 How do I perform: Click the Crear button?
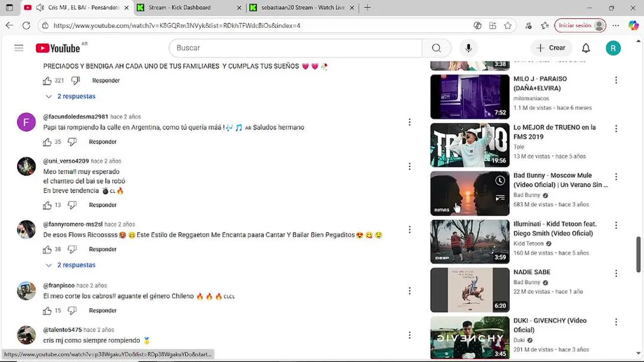click(x=551, y=48)
